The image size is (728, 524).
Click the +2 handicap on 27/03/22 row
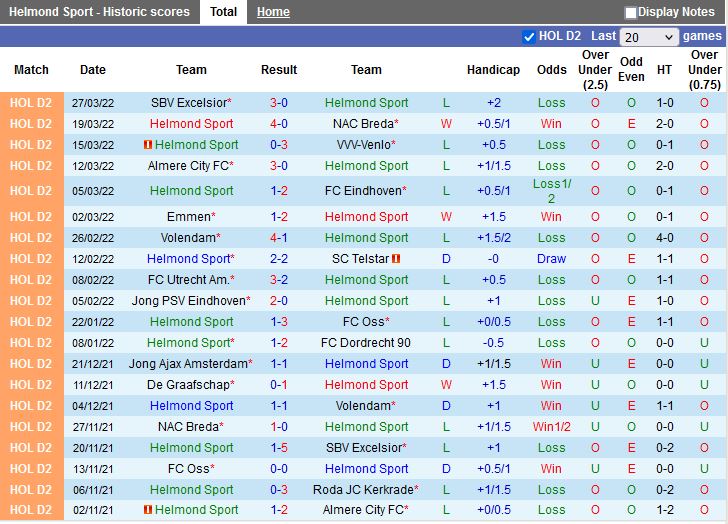click(x=494, y=103)
